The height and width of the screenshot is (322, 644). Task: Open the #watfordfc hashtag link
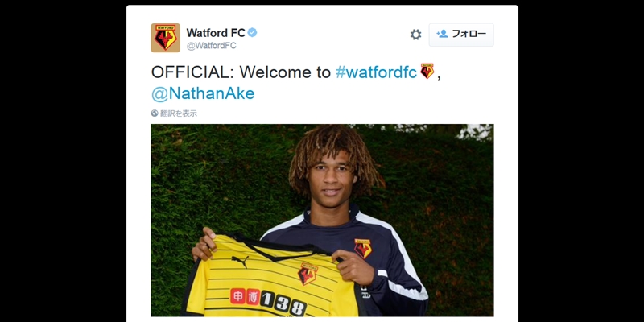(377, 72)
